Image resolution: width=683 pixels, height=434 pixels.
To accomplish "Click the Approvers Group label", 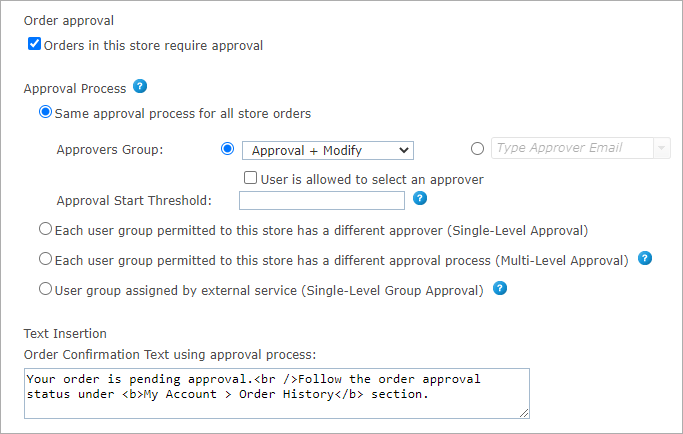I will pos(109,150).
